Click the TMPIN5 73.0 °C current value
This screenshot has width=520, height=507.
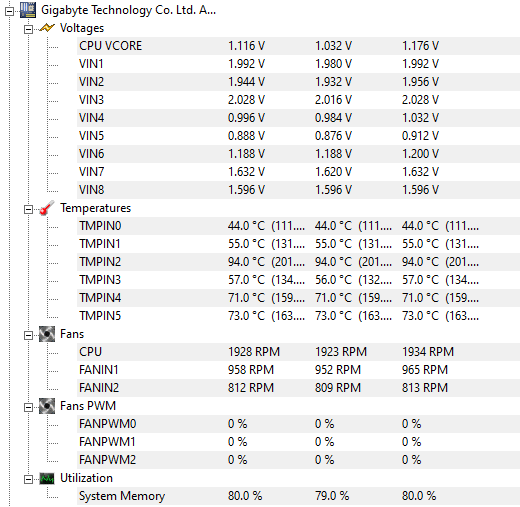pos(246,316)
